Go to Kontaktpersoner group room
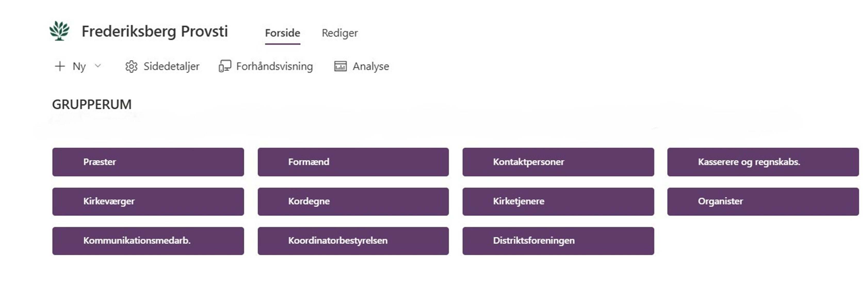The image size is (868, 285). click(558, 162)
